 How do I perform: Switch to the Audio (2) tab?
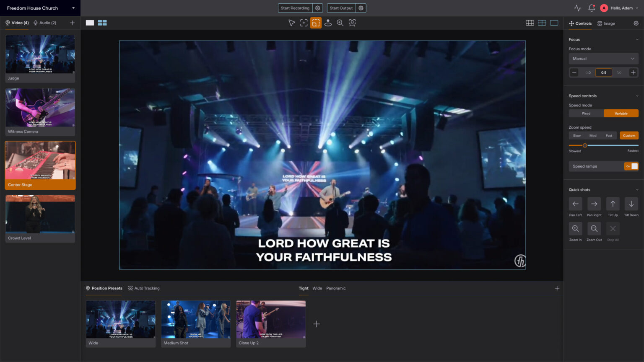[x=45, y=23]
